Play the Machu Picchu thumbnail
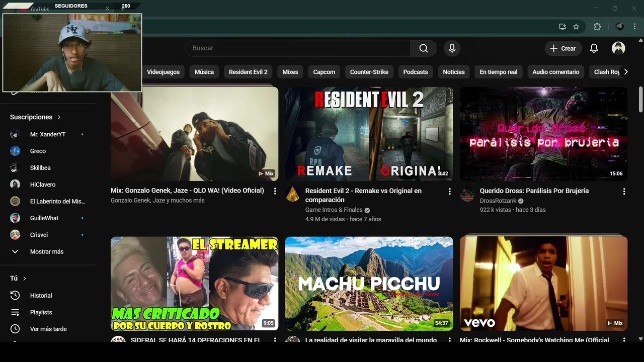This screenshot has height=362, width=644. 369,284
